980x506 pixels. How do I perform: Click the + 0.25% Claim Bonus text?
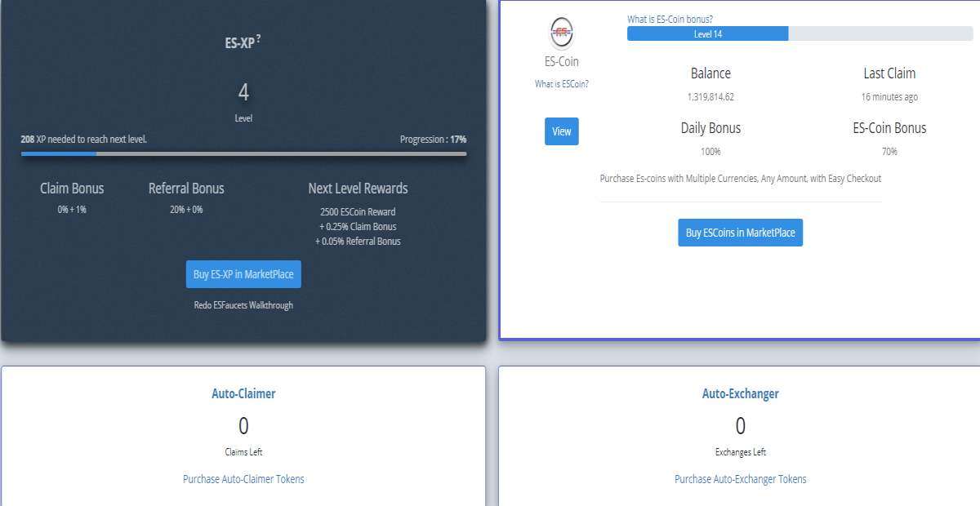pos(358,227)
